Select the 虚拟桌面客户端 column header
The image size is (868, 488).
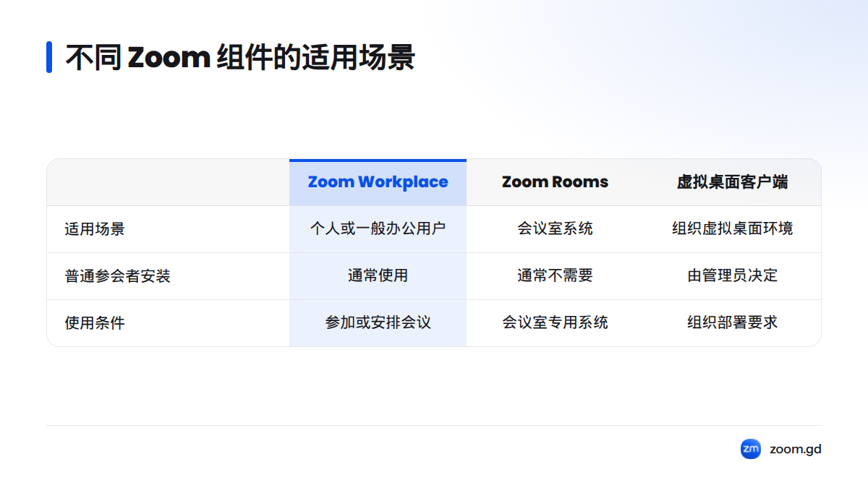733,182
